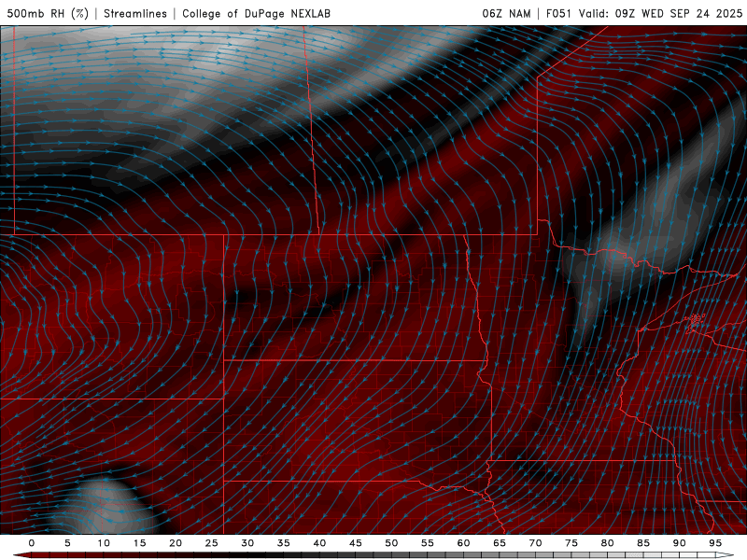Screen dimensions: 747x560
Task: Select the 70 label on the RH scale
Action: tap(535, 543)
